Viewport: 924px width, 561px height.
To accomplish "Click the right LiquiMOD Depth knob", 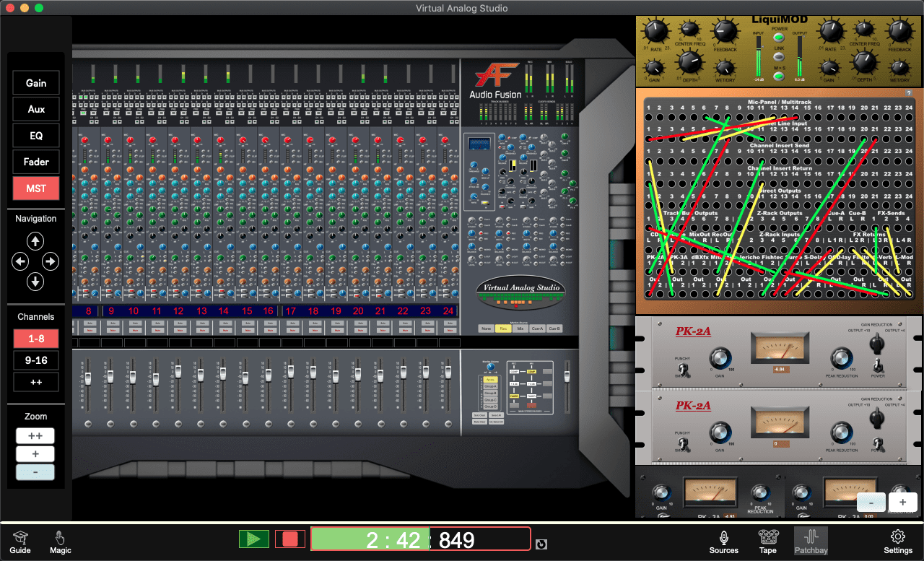I will (x=864, y=63).
